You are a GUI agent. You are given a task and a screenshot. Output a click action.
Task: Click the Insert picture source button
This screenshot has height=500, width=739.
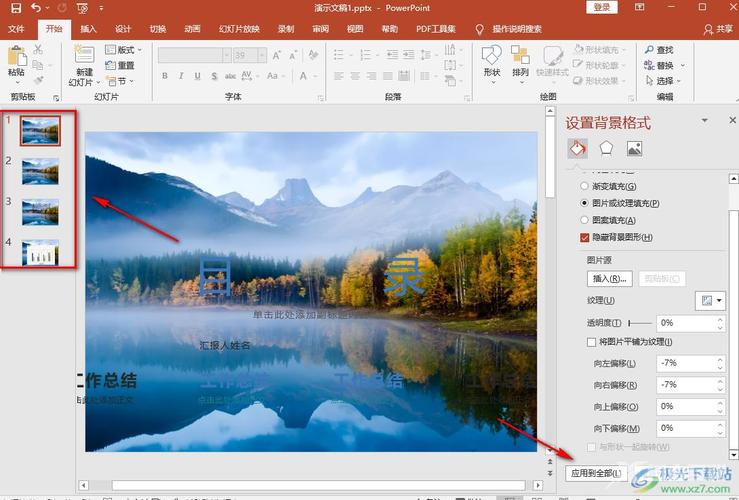(609, 279)
